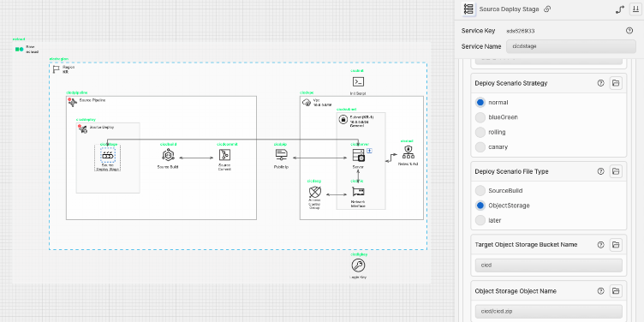Click the Source Pipeline group icon

click(72, 102)
